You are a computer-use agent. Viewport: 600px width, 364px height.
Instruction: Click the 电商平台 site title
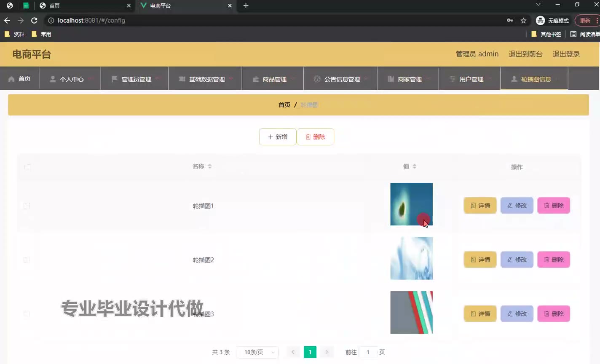tap(32, 54)
